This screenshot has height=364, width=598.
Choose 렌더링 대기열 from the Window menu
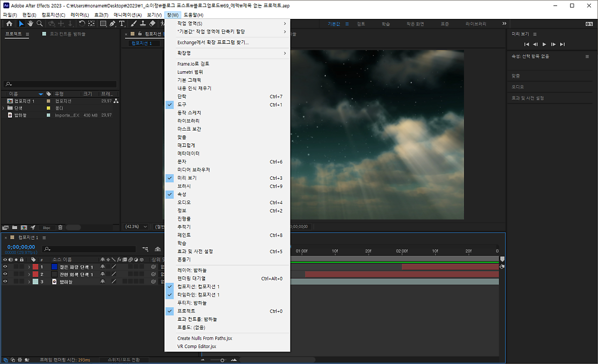click(191, 278)
